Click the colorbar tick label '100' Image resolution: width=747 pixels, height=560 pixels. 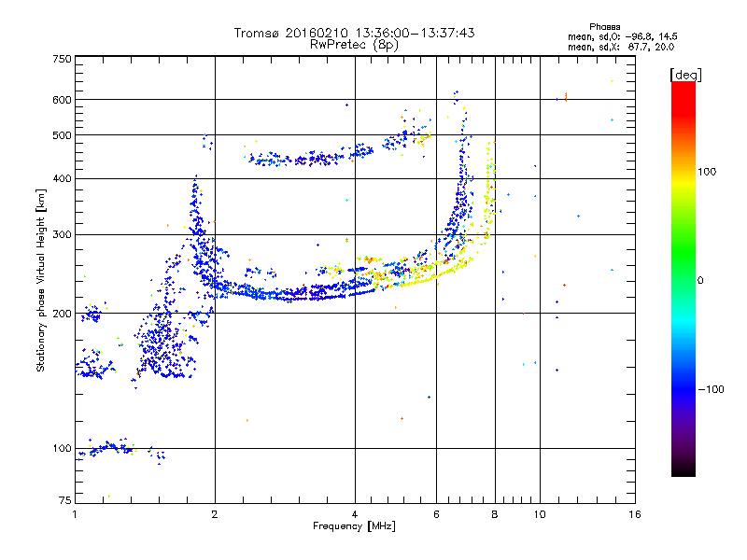(707, 172)
